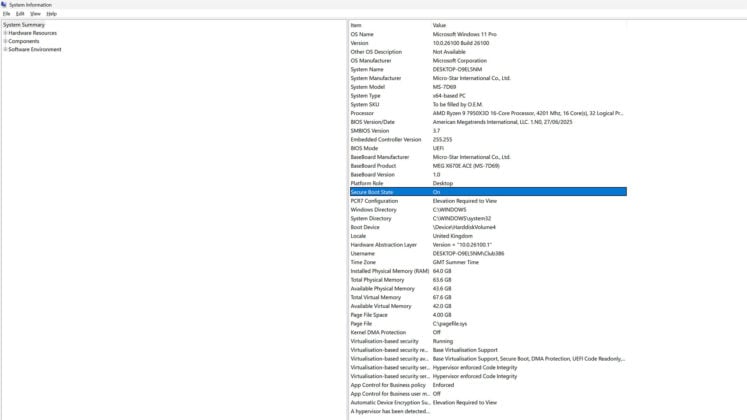Expand the Hardware Resources tree node
The width and height of the screenshot is (747, 420).
(5, 33)
